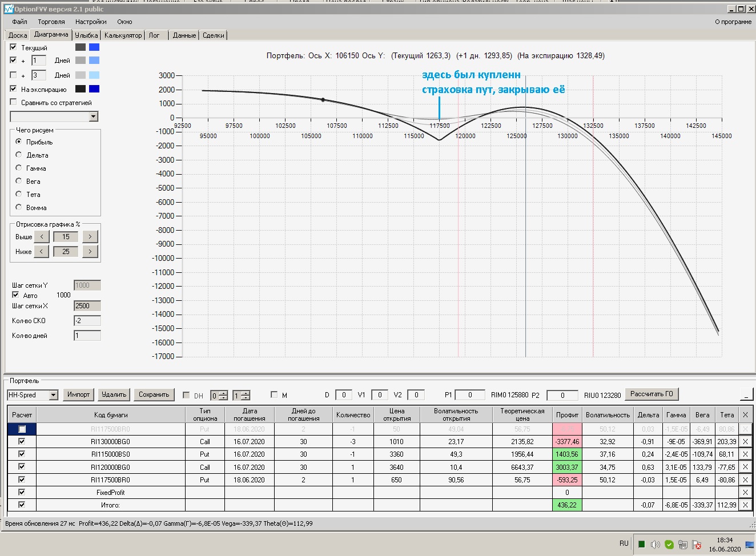Click the blue swatch for Текущий
This screenshot has height=556, width=756.
click(x=94, y=47)
